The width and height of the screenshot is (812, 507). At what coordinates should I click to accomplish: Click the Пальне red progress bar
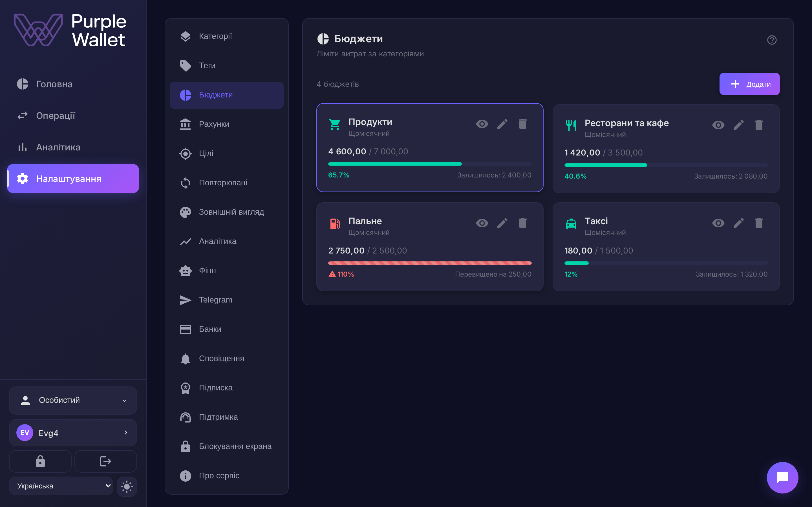tap(429, 263)
